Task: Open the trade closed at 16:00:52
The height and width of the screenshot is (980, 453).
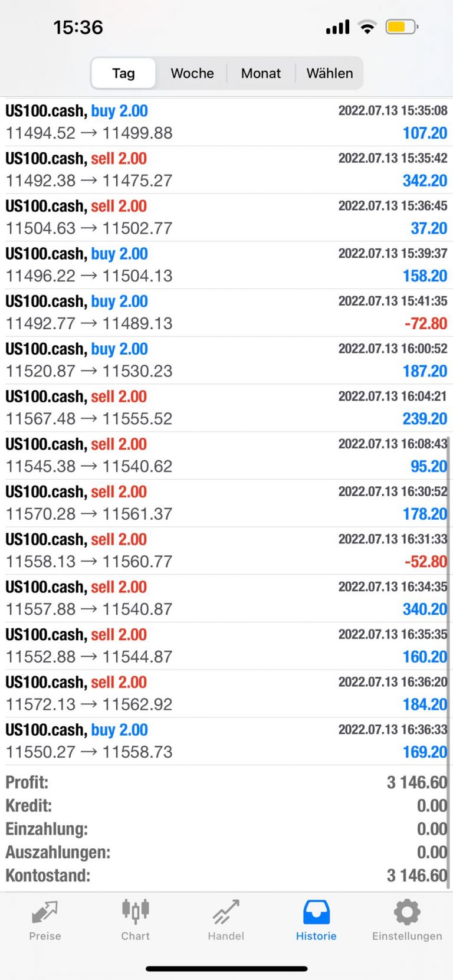Action: point(226,360)
